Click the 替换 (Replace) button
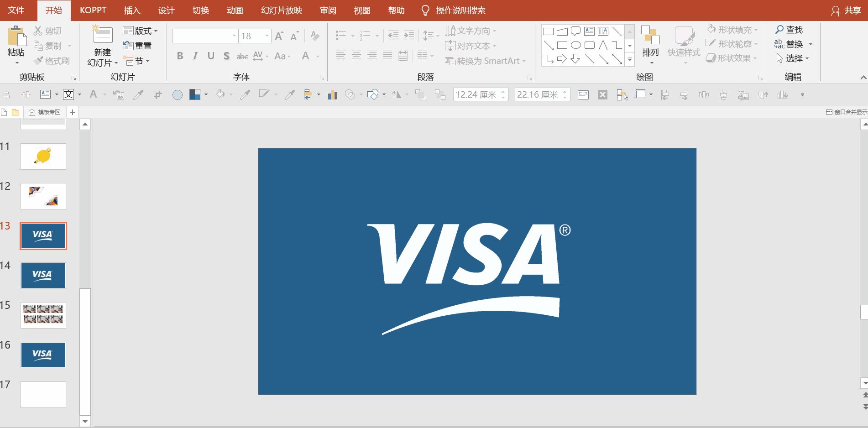 (x=789, y=44)
